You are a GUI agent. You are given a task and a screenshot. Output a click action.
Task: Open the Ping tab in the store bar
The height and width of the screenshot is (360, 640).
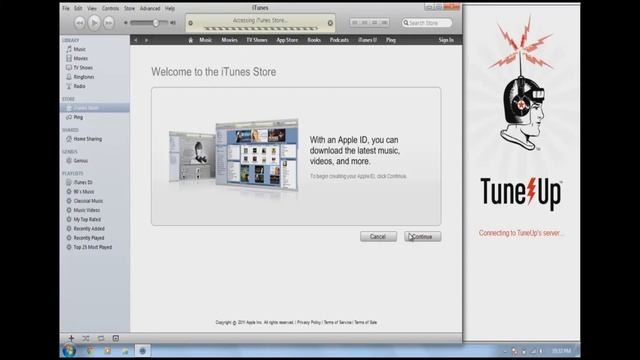pos(391,40)
